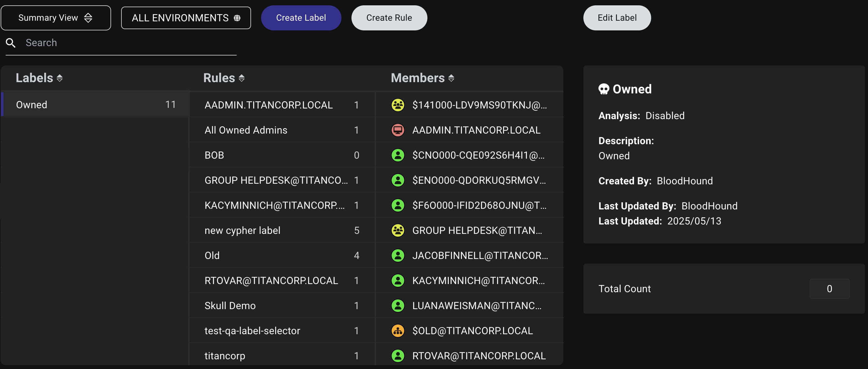Click the green user icon for JACOBFINNELL
The width and height of the screenshot is (868, 369).
[x=398, y=256]
